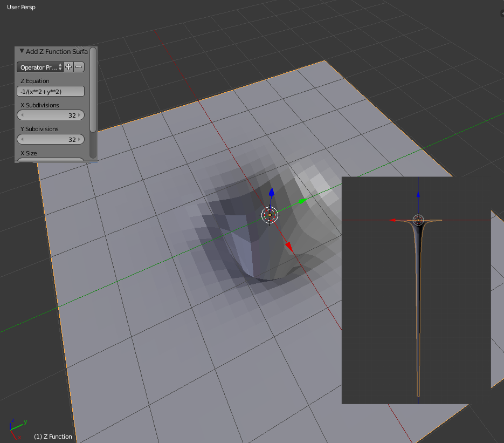Click the Z Equation input field
The width and height of the screenshot is (504, 443).
pyautogui.click(x=51, y=91)
